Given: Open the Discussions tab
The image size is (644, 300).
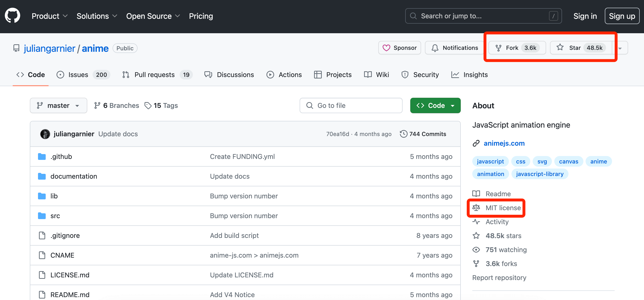Looking at the screenshot, I should pos(229,75).
